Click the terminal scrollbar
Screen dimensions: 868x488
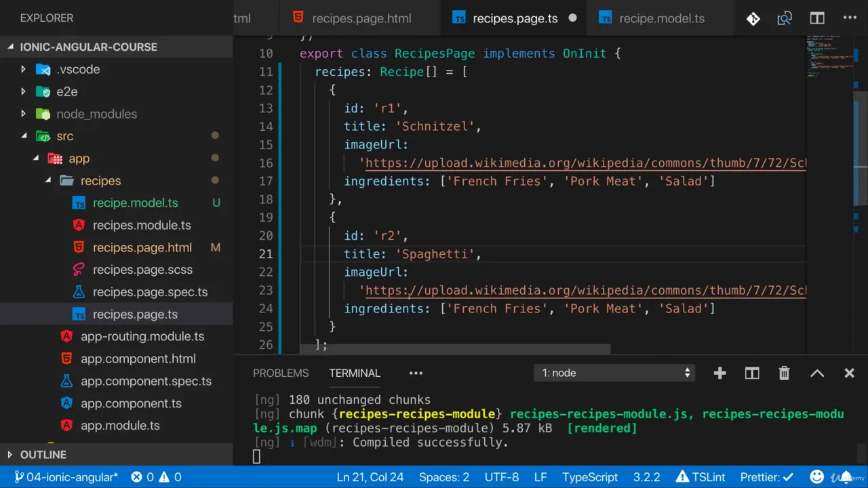point(860,452)
